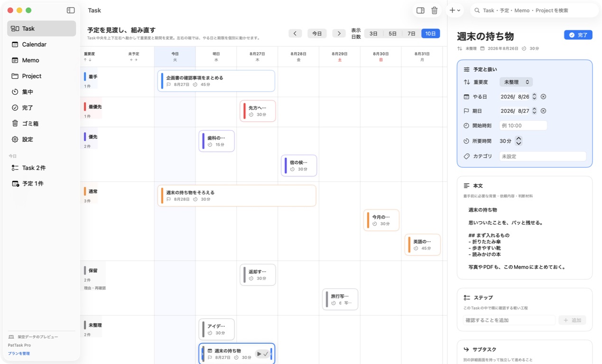The image size is (602, 364).
Task: Open the dropdown chevron beside the plus icon
Action: (459, 10)
